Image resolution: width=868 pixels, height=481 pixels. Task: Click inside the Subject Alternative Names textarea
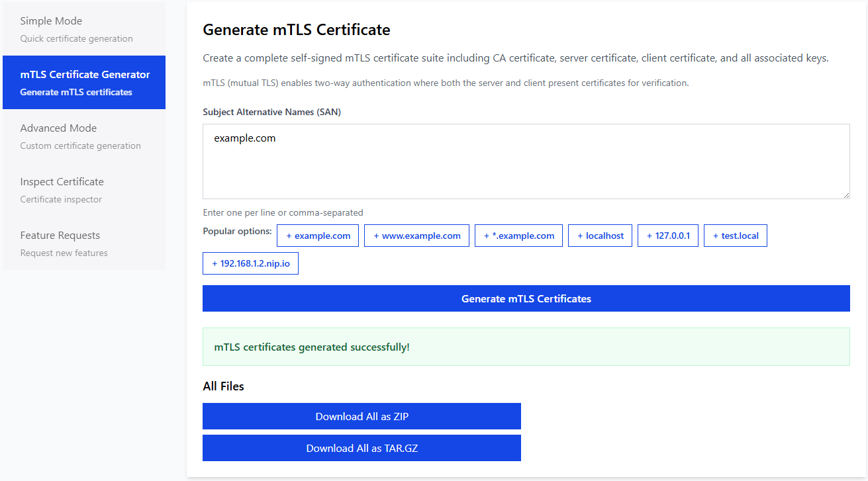pos(526,161)
